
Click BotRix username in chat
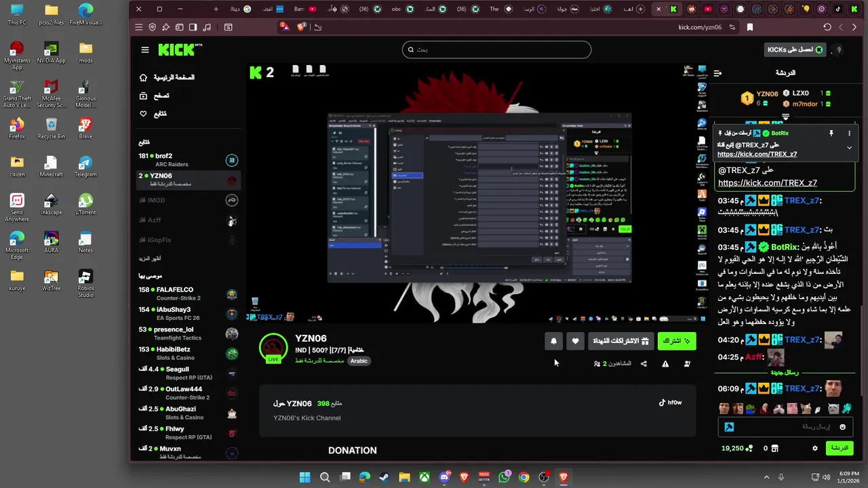tap(783, 247)
